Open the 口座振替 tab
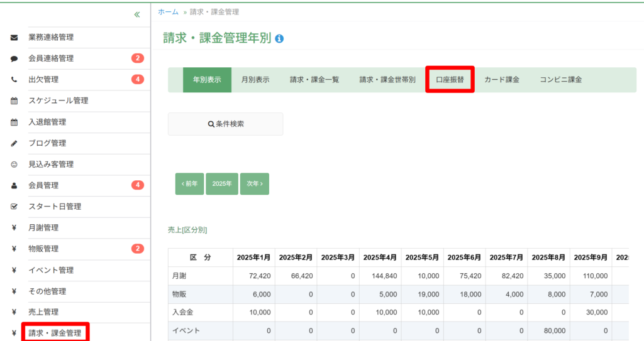The image size is (644, 341). tap(450, 80)
